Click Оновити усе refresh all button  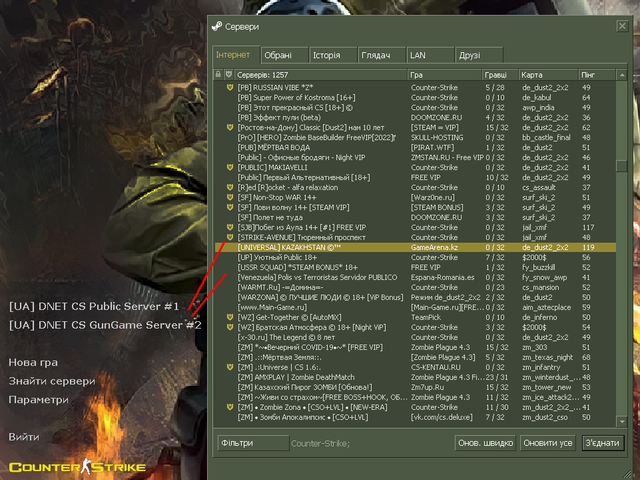tap(547, 443)
